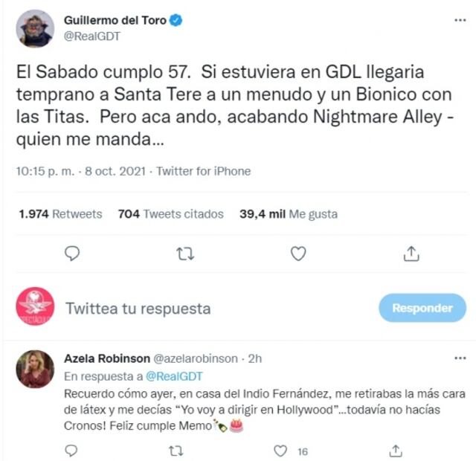
Task: Open Guillermo del Toro's profile picture
Action: (x=35, y=28)
